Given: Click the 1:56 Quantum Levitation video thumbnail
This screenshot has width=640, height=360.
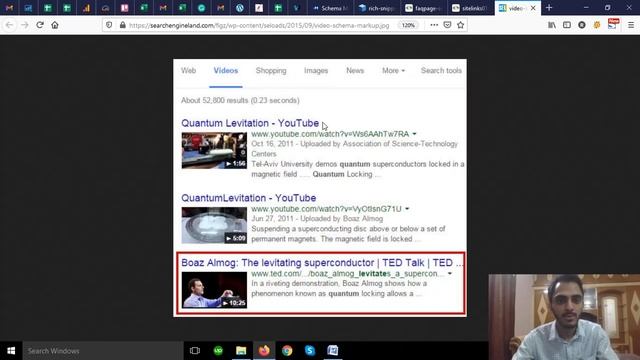Looking at the screenshot, I should pos(214,151).
